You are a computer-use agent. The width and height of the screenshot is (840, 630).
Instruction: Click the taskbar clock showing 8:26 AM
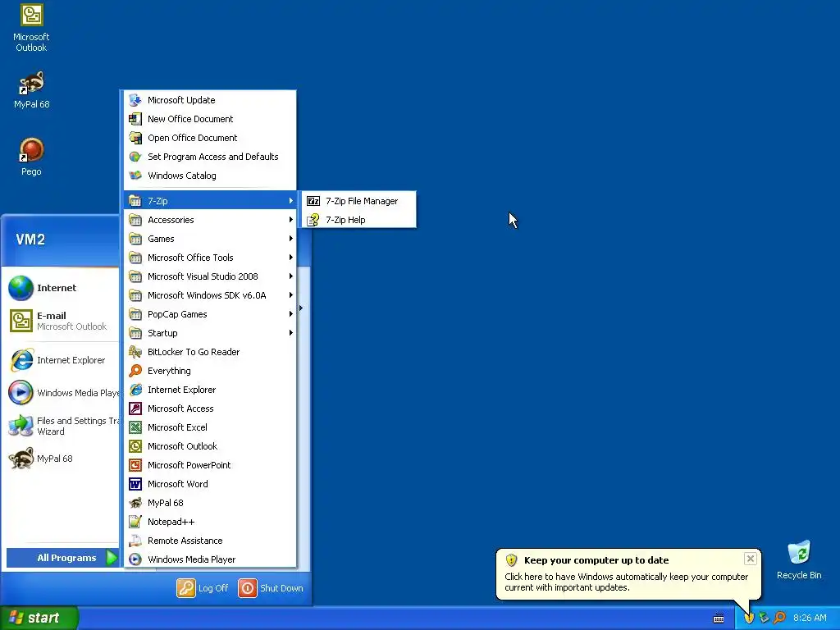tap(810, 618)
